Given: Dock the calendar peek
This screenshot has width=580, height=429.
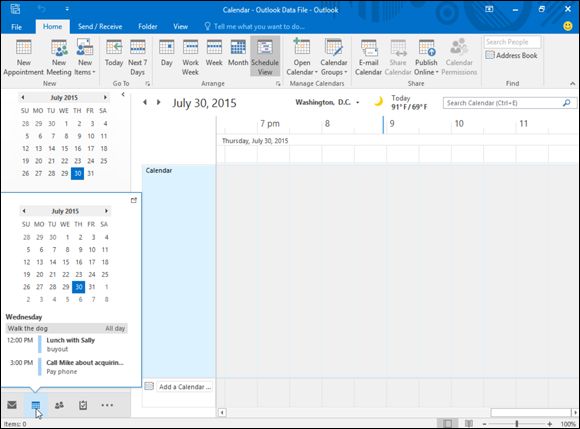Looking at the screenshot, I should click(x=134, y=200).
